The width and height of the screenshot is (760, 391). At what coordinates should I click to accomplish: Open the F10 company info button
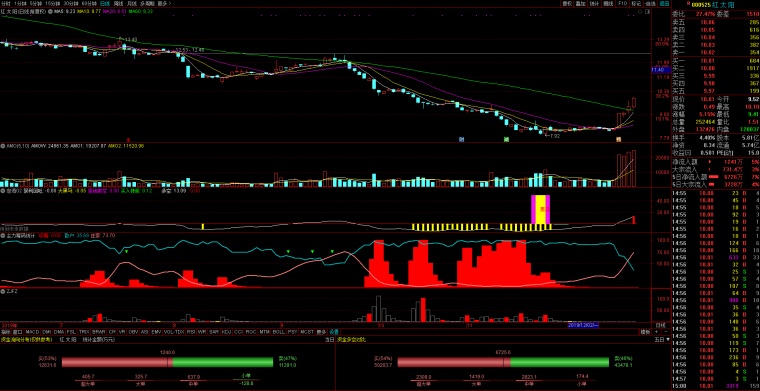[622, 3]
